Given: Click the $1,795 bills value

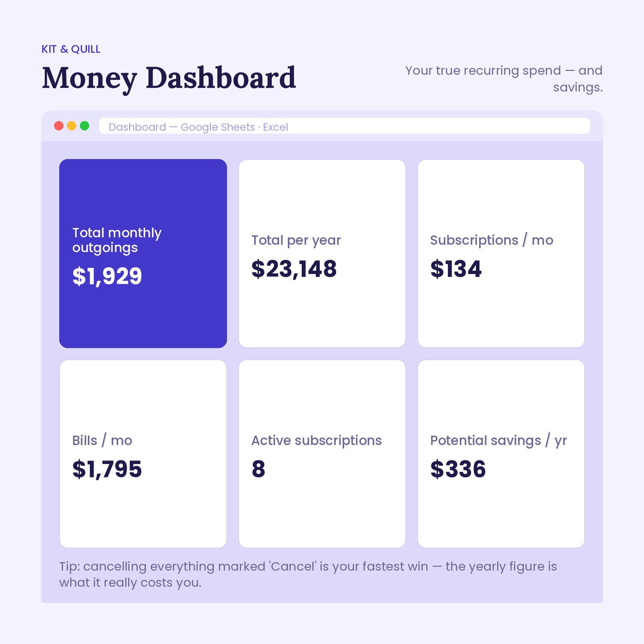Looking at the screenshot, I should [107, 469].
